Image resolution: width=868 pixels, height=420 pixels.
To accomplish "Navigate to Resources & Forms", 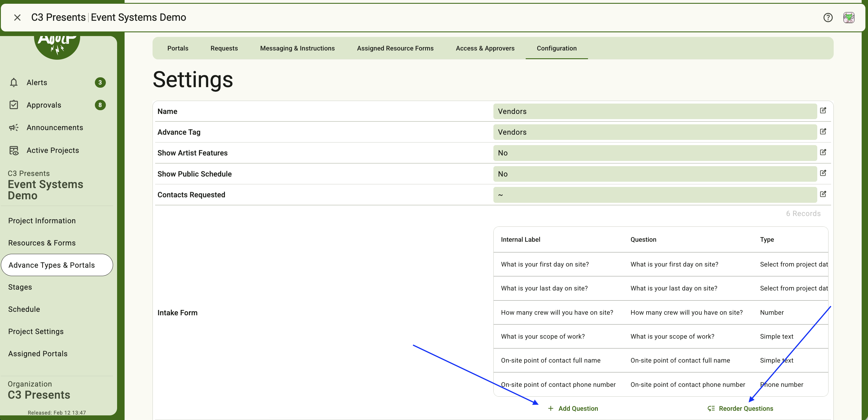I will (x=42, y=243).
